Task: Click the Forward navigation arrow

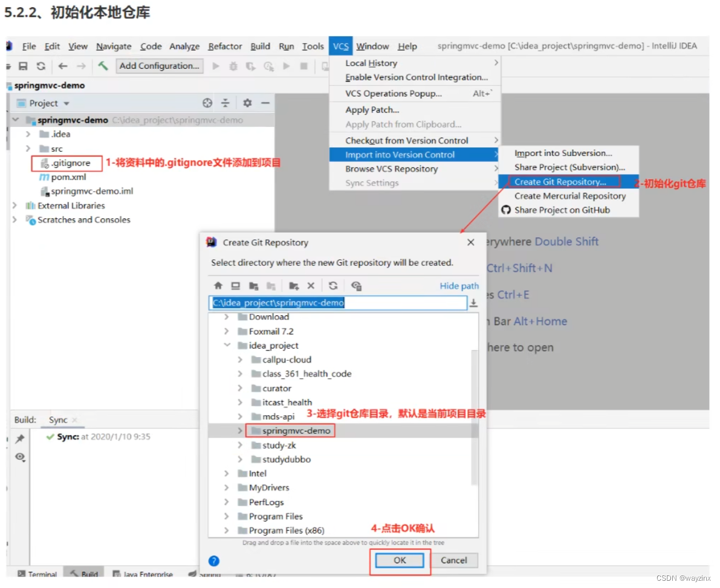Action: click(x=81, y=66)
